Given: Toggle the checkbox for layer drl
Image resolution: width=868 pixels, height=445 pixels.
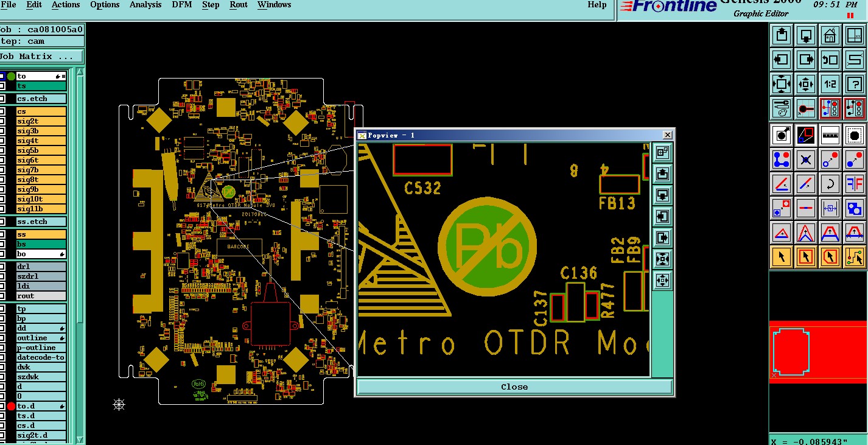Looking at the screenshot, I should pos(2,267).
